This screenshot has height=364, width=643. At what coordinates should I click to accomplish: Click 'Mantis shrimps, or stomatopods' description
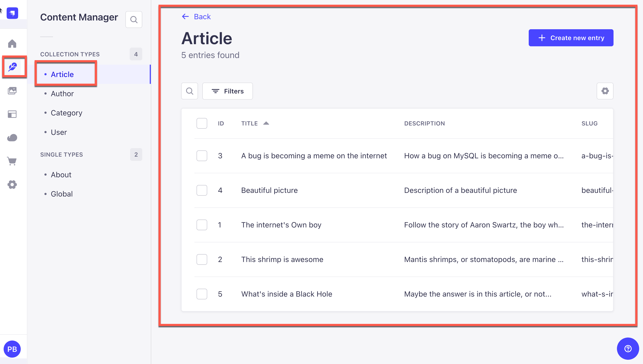coord(484,259)
